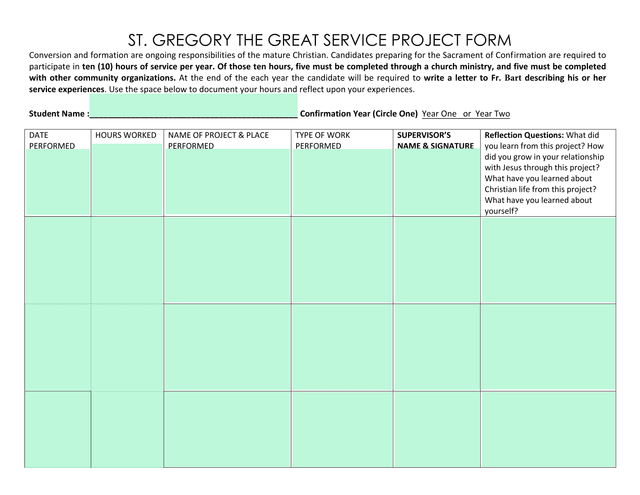This screenshot has width=640, height=495.
Task: Focus reflection answer cell in third table row
Action: click(549, 347)
